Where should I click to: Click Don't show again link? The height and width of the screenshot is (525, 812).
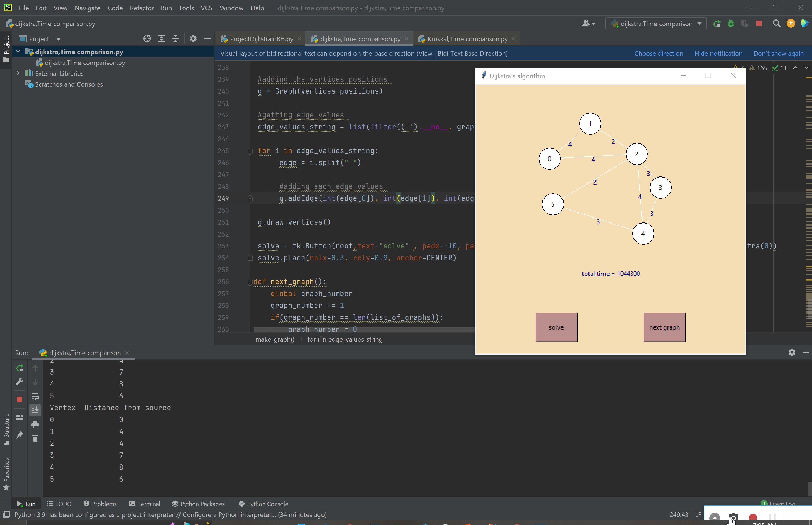pos(778,54)
